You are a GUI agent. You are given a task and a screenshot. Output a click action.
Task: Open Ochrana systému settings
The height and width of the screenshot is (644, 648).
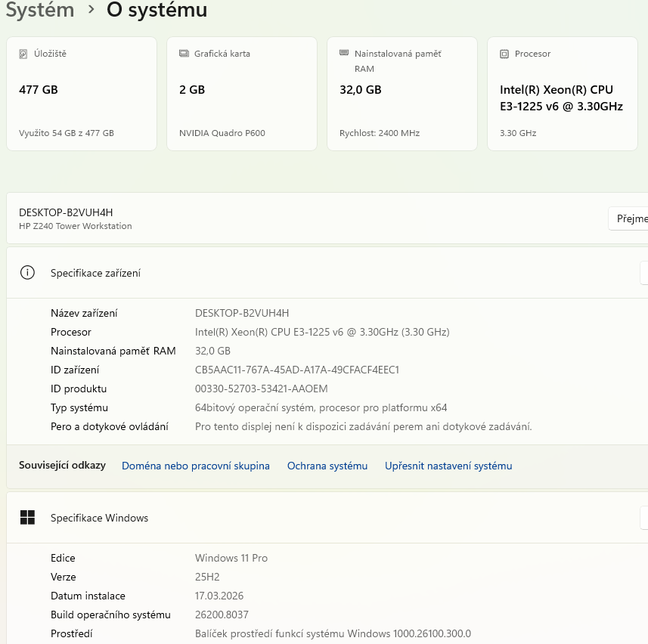click(x=327, y=466)
